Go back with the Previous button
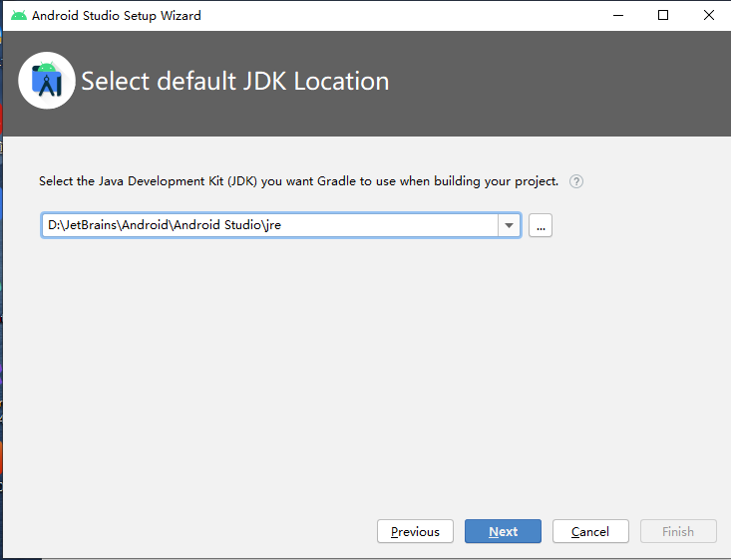Image resolution: width=731 pixels, height=560 pixels. click(x=415, y=531)
